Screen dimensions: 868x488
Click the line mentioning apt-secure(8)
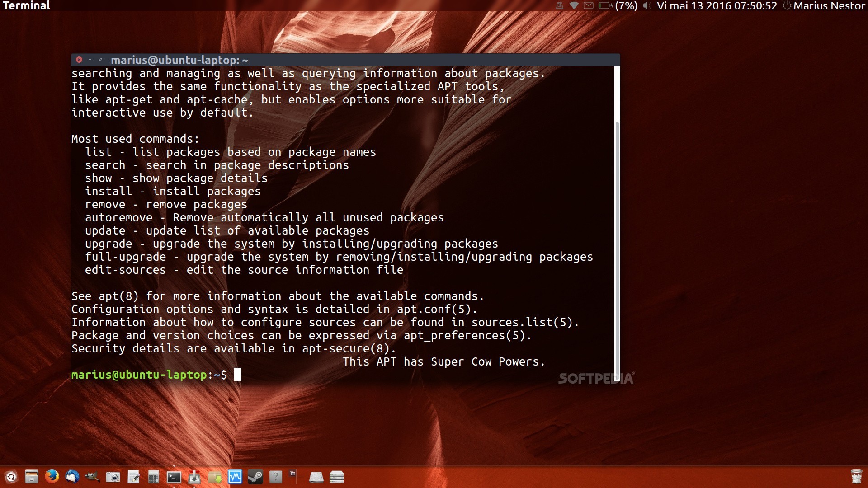coord(234,348)
